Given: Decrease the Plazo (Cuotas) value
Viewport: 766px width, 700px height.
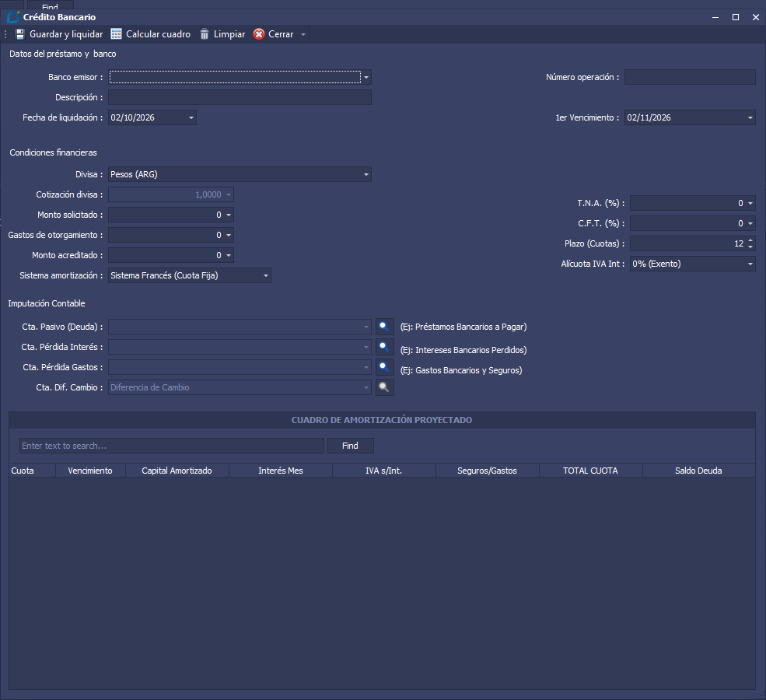Looking at the screenshot, I should 750,247.
